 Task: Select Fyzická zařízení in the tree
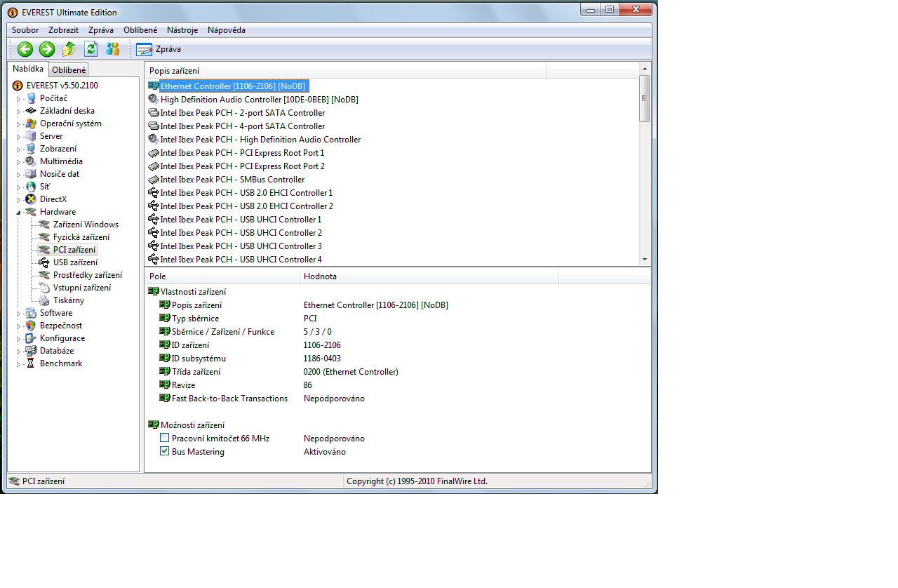pos(81,237)
